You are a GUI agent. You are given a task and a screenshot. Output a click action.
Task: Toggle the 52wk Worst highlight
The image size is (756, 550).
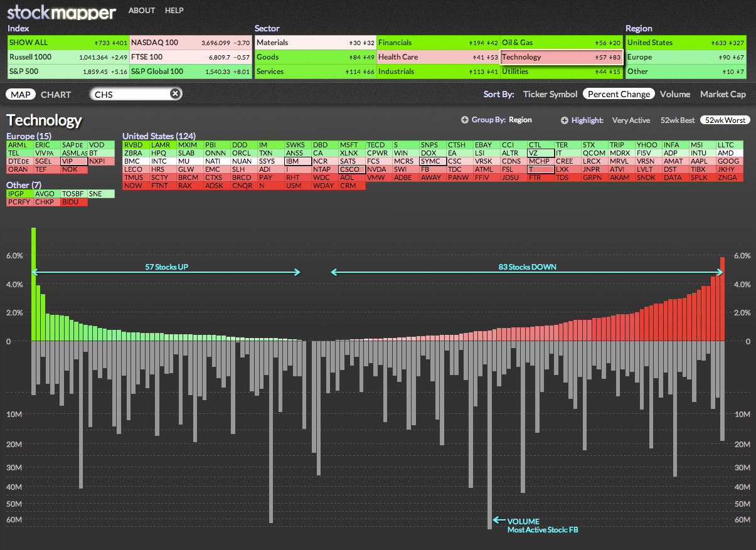pos(725,120)
